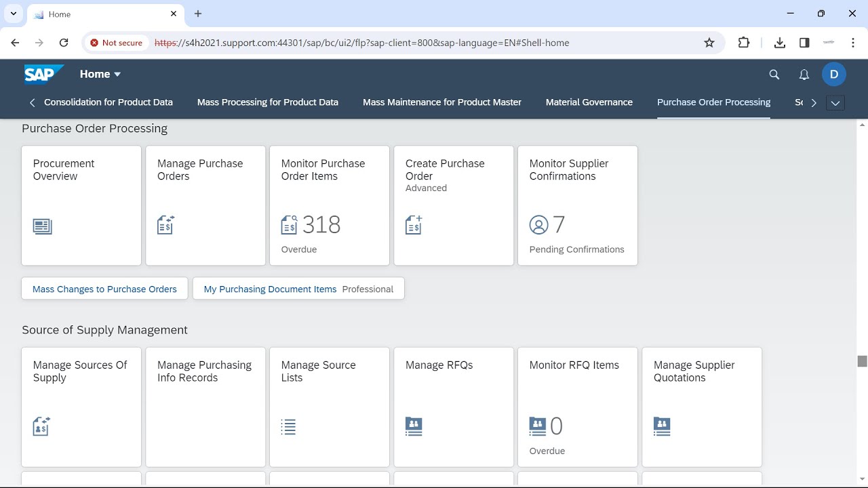This screenshot has width=868, height=488.
Task: Open Procurement Overview tile
Action: pyautogui.click(x=81, y=205)
